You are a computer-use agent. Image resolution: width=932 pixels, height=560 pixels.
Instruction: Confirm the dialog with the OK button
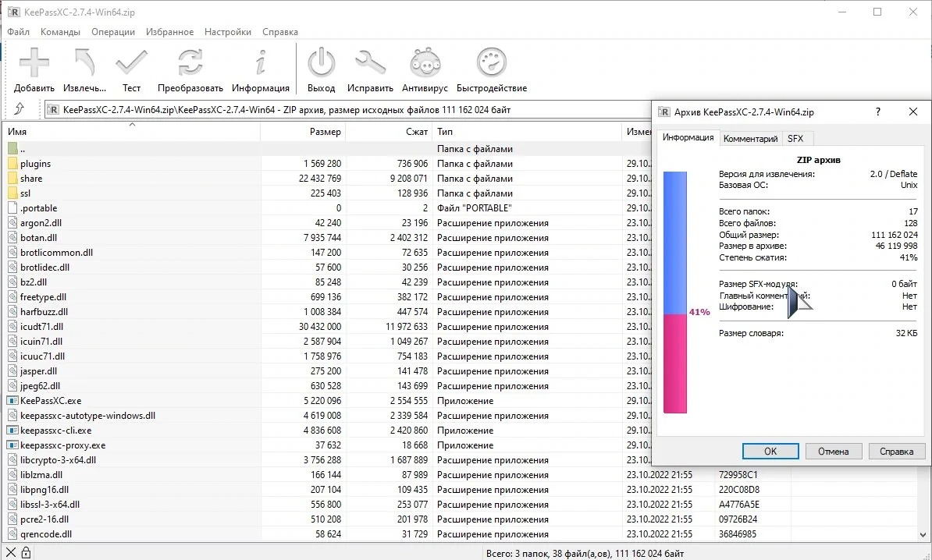770,452
